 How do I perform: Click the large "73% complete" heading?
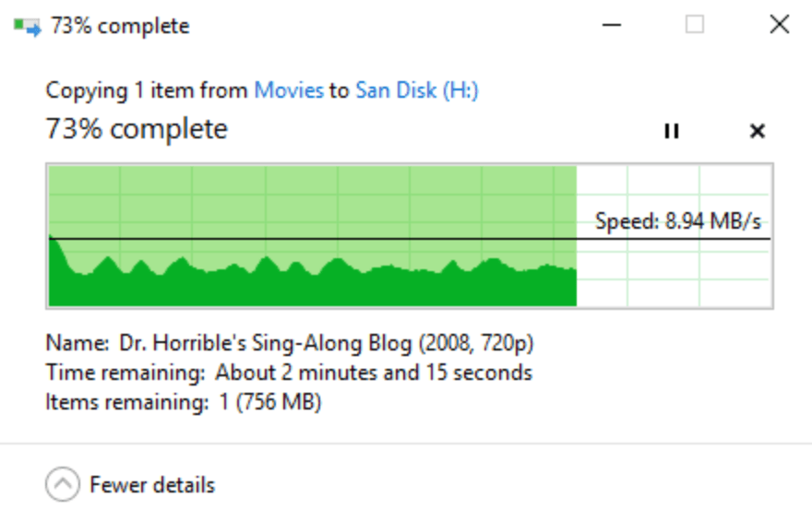[x=136, y=129]
